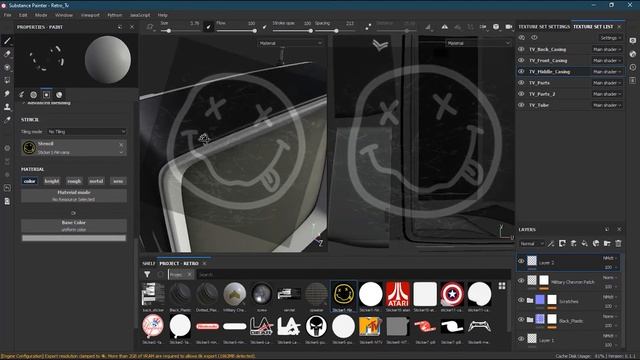The image size is (640, 360).
Task: Switch to Texture Set Settings tab
Action: coord(544,27)
